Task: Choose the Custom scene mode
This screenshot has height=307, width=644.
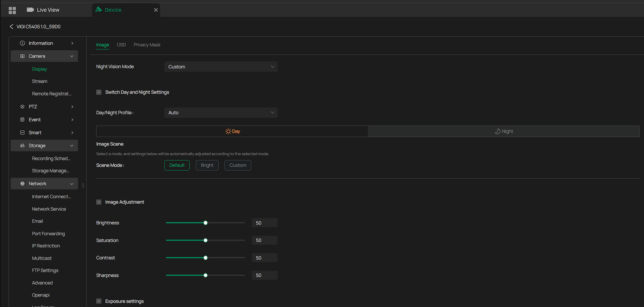Action: [x=238, y=165]
